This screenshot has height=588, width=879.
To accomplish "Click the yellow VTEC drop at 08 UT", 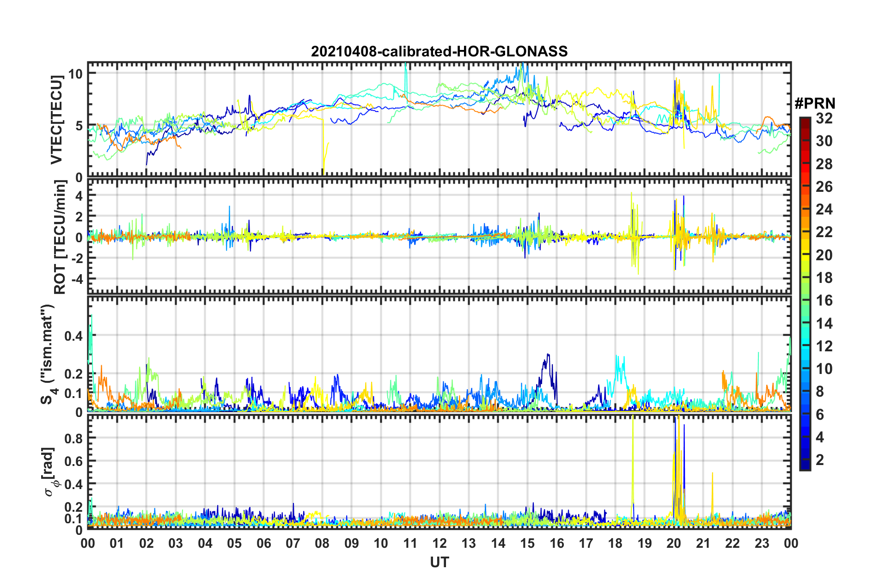I will (324, 148).
